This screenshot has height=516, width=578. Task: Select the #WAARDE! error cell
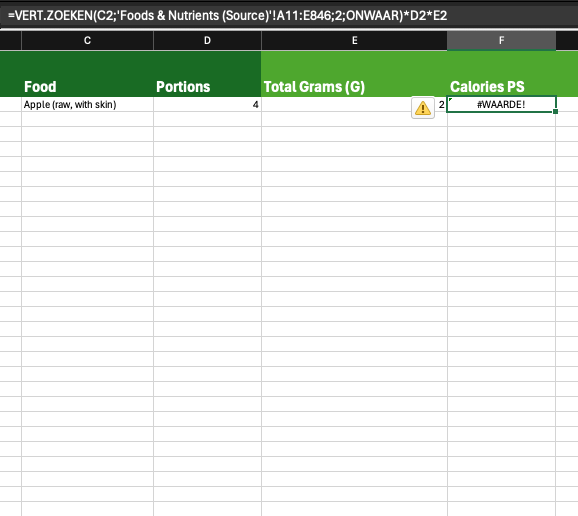pos(501,104)
